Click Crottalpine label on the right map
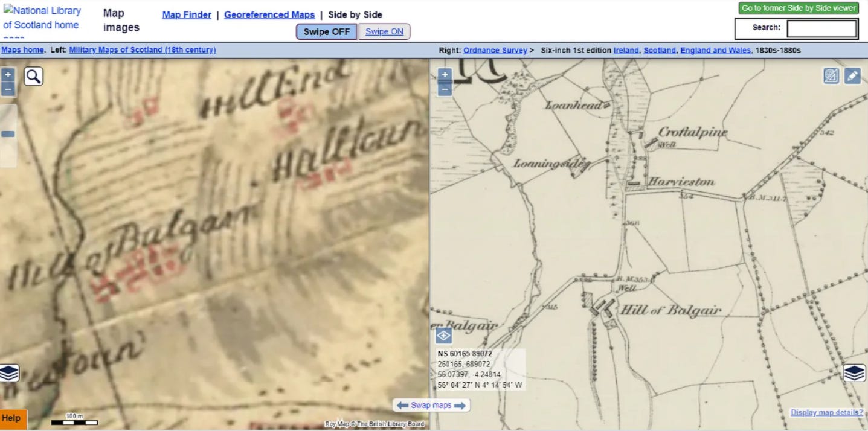 tap(692, 132)
